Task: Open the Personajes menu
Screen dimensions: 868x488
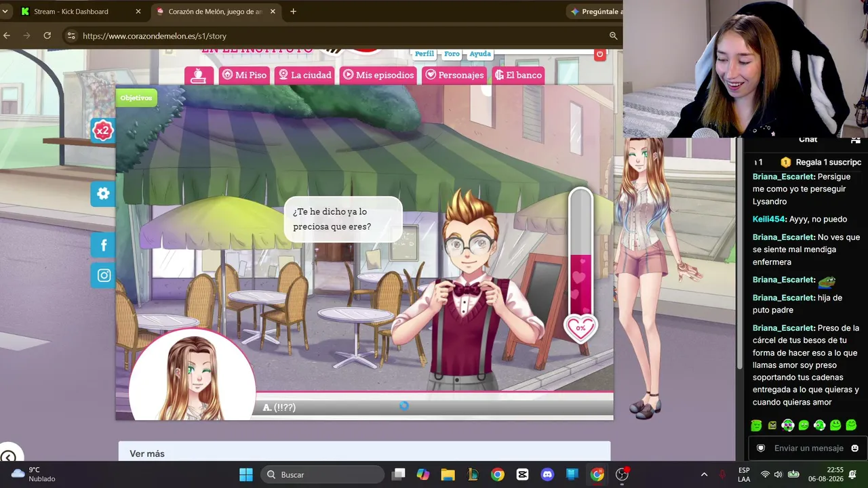Action: click(x=454, y=75)
